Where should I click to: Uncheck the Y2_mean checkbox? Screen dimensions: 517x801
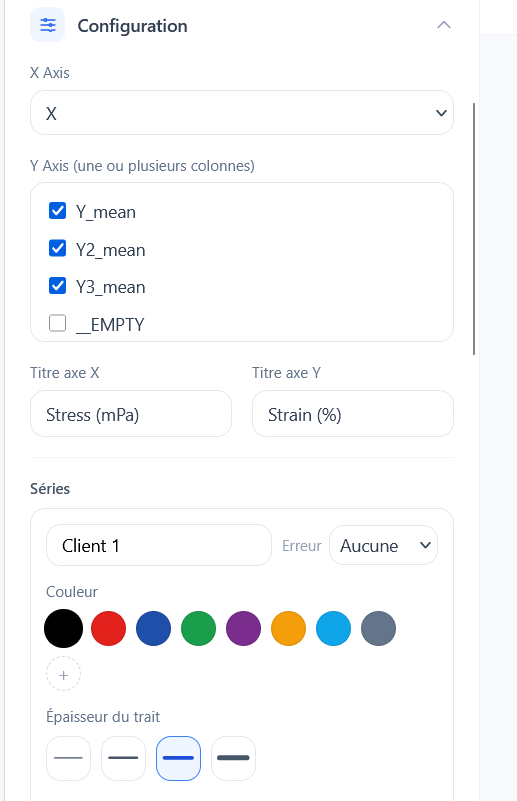[57, 248]
